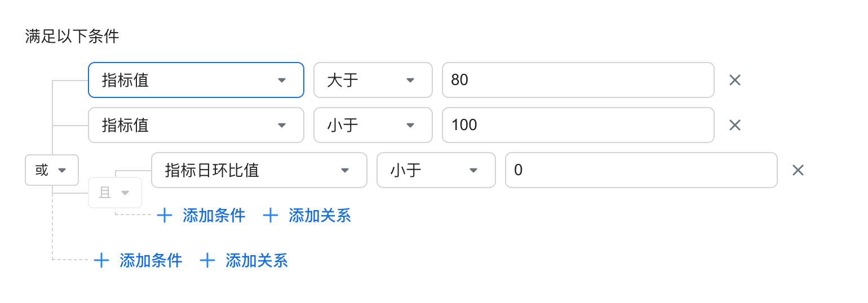This screenshot has height=303, width=868.
Task: Click the value field containing 0
Action: pyautogui.click(x=641, y=170)
